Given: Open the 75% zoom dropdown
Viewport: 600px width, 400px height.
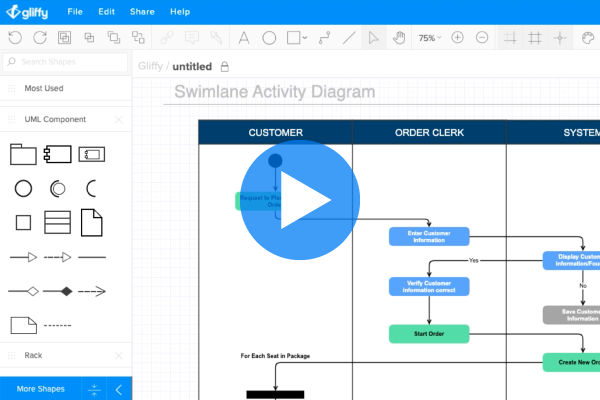Looking at the screenshot, I should 430,38.
